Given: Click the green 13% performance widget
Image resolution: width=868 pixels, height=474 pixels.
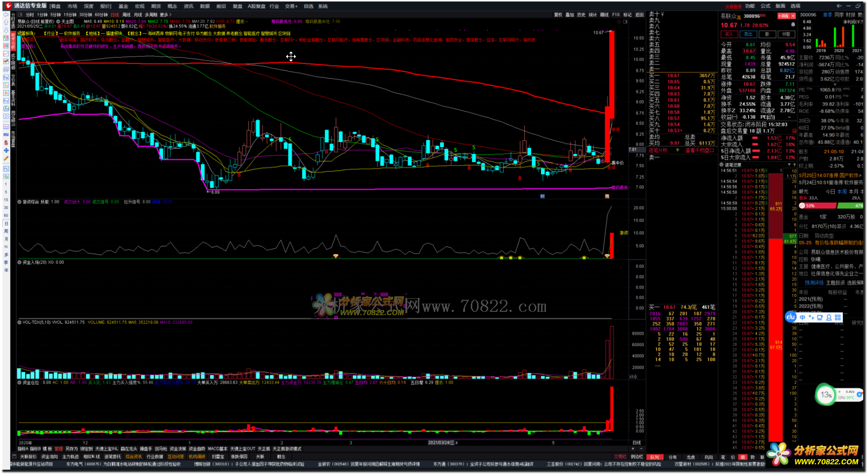Looking at the screenshot, I should pyautogui.click(x=826, y=395).
